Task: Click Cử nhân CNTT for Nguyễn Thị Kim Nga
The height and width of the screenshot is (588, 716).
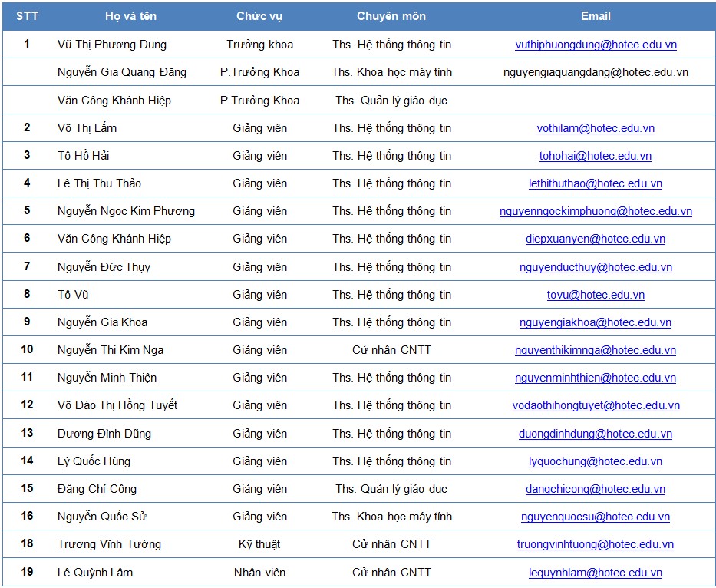Action: 392,351
